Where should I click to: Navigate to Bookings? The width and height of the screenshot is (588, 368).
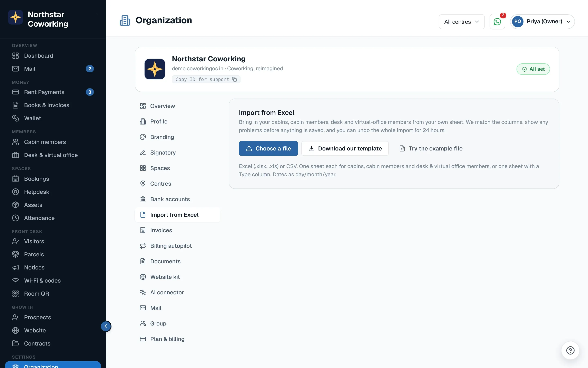[x=53, y=179]
